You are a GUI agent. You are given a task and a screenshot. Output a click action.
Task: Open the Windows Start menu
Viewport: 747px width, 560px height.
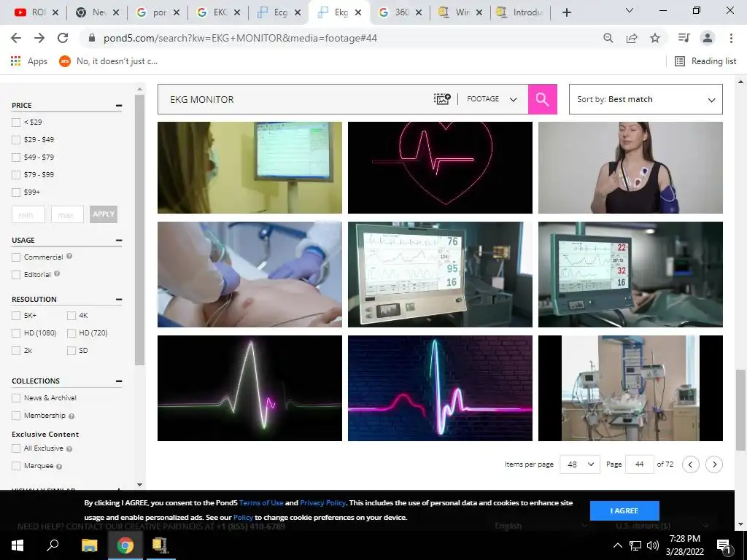pos(18,545)
